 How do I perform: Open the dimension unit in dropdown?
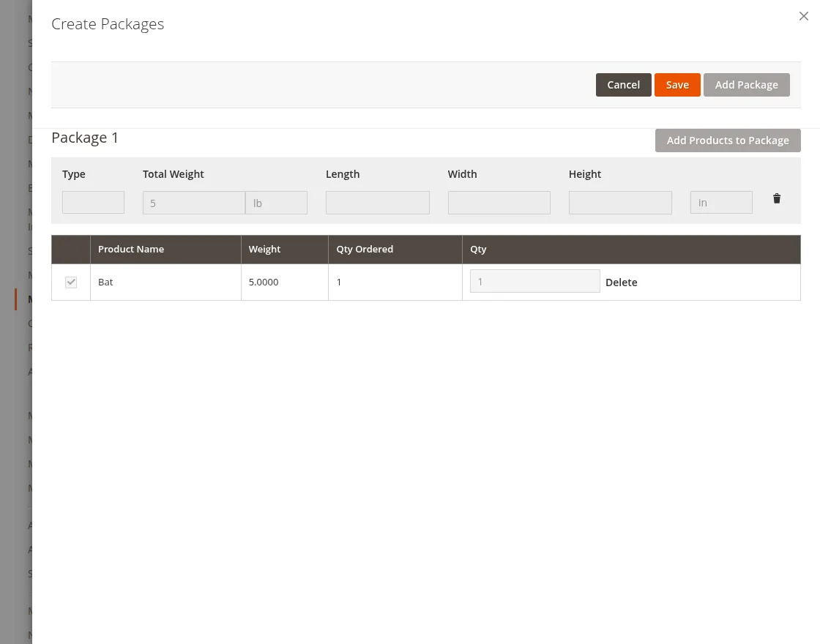click(721, 202)
